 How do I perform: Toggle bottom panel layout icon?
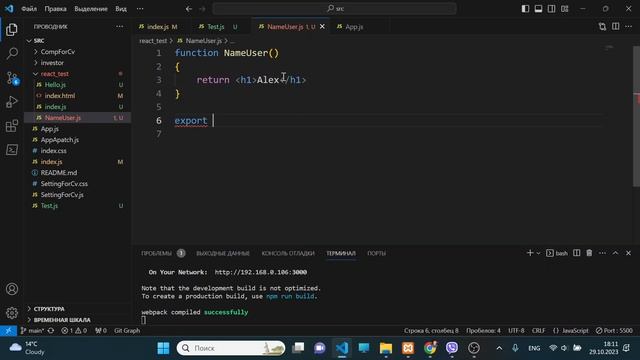[538, 9]
